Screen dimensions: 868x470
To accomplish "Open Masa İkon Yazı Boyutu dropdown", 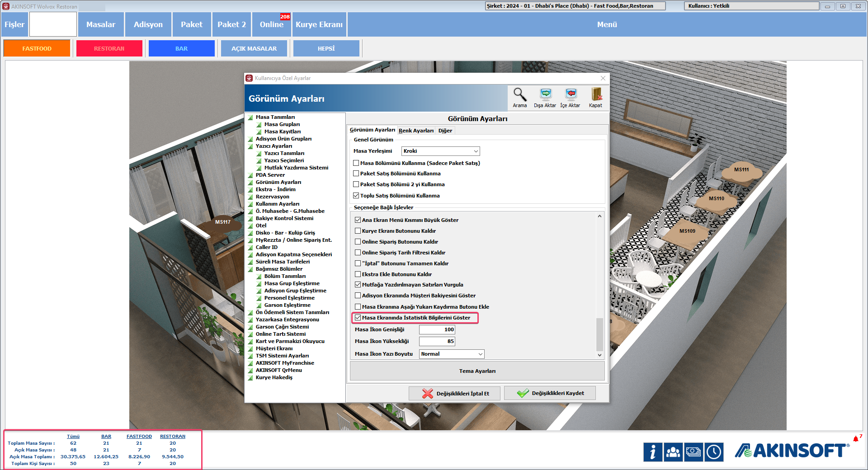I will tap(452, 354).
